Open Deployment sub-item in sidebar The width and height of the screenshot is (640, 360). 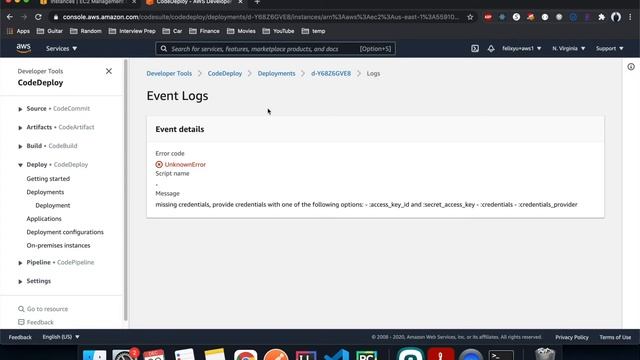tap(53, 205)
